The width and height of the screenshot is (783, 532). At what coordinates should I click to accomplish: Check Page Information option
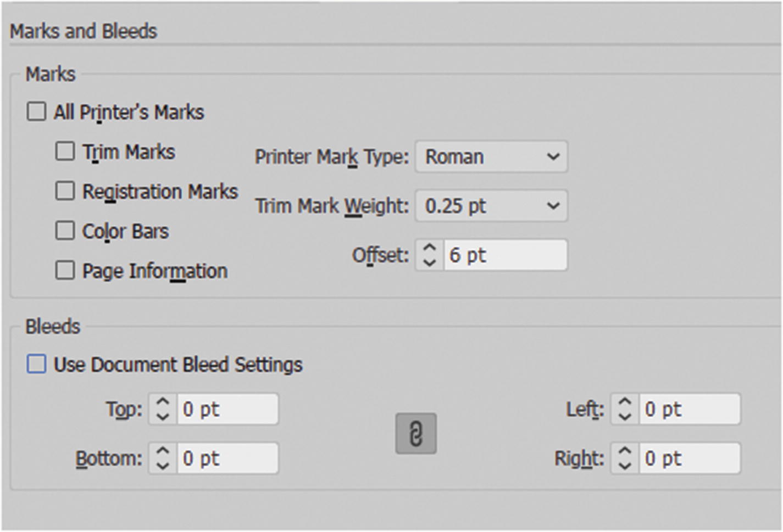coord(65,271)
